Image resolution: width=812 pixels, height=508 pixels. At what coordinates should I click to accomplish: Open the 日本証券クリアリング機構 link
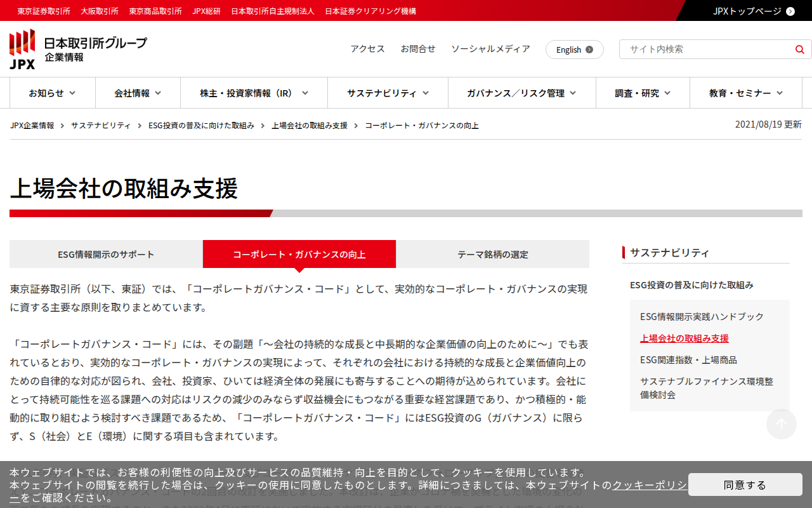[370, 11]
